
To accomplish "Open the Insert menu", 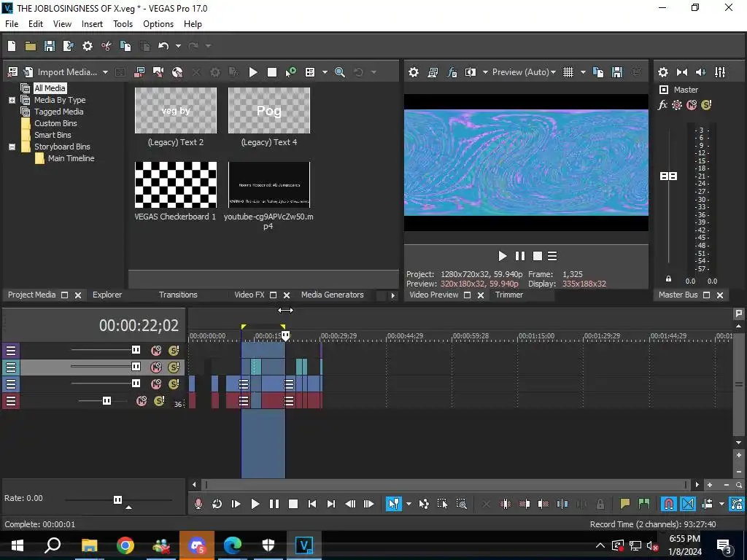I will pyautogui.click(x=92, y=24).
